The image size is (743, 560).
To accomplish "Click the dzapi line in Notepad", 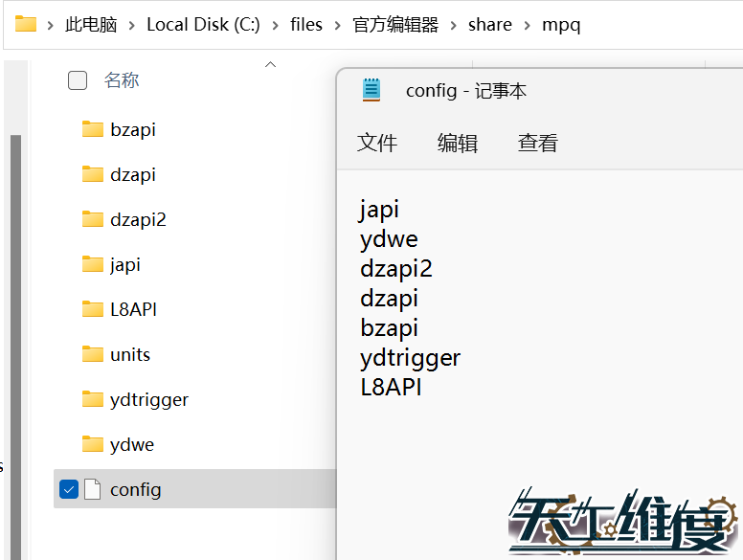I will click(x=389, y=298).
